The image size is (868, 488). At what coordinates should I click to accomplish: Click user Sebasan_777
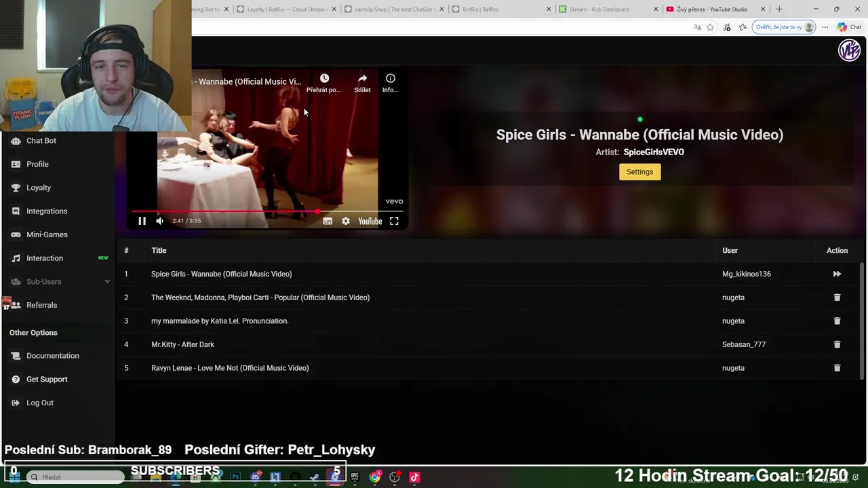(x=744, y=344)
